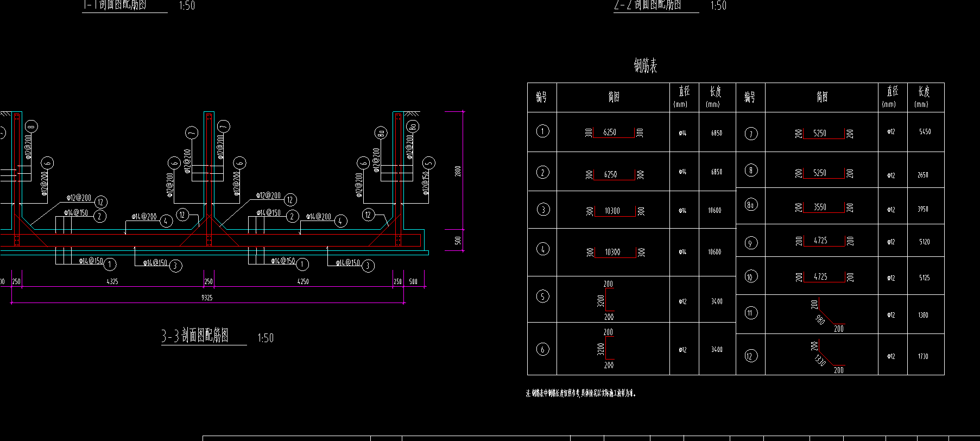This screenshot has height=441, width=980.
Task: Select circled 8a in table 编号 column
Action: tap(751, 205)
